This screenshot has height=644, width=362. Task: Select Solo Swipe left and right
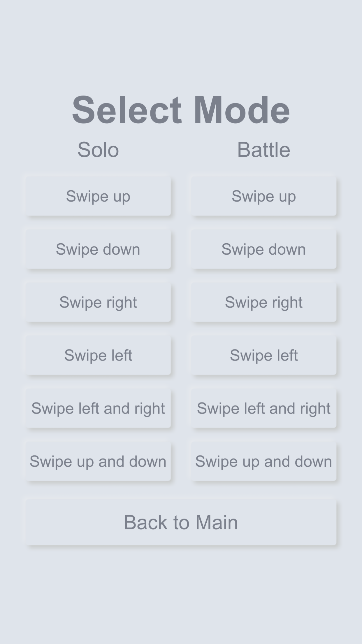coord(98,408)
